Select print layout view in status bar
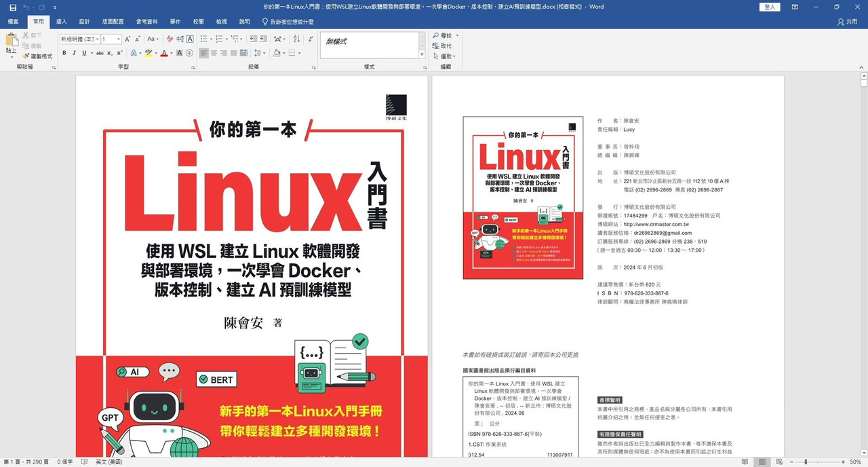This screenshot has height=467, width=868. pos(762,462)
